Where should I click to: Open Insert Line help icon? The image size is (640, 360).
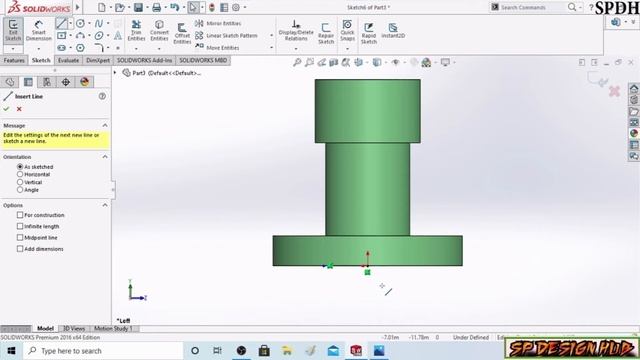[102, 96]
